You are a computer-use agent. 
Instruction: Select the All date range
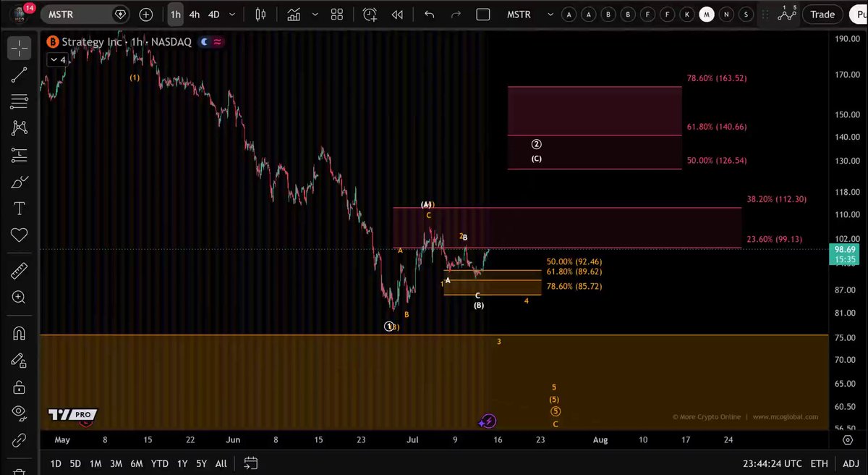(x=221, y=463)
